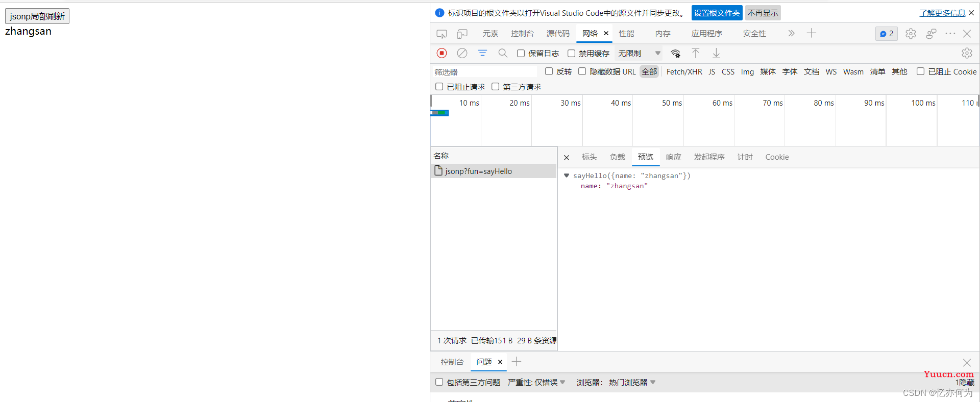
Task: Filter requests by 其他
Action: 899,72
